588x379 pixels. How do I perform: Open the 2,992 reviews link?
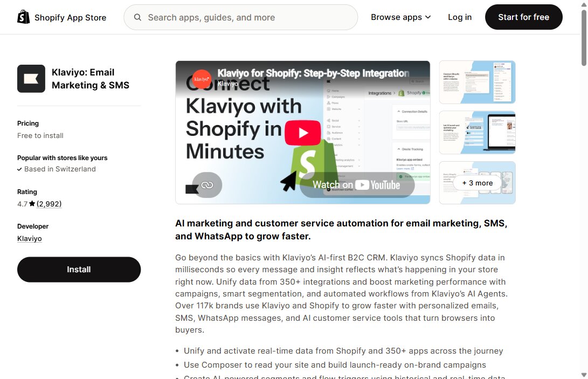pos(49,204)
